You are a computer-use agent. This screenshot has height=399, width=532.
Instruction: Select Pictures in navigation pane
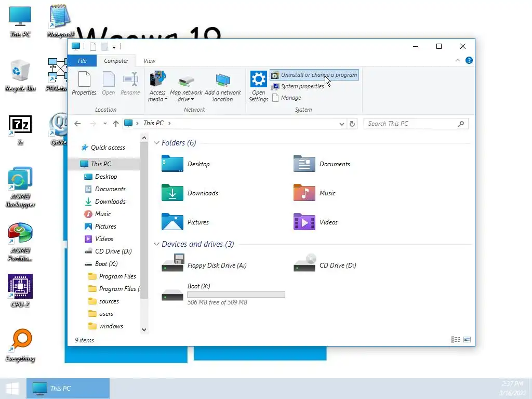point(100,227)
